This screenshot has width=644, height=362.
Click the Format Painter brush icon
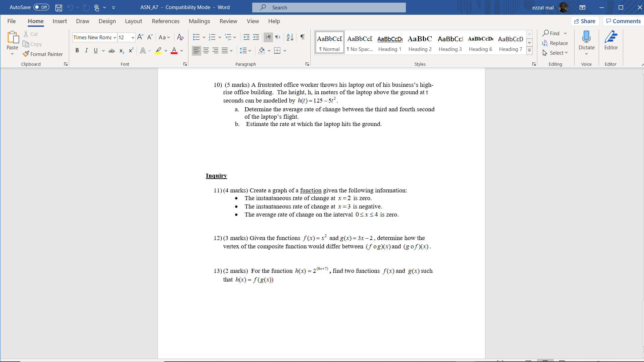point(26,54)
